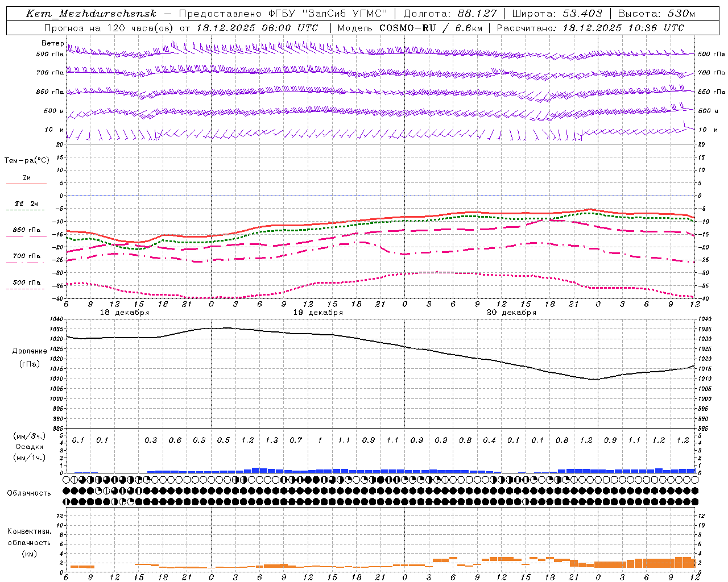The width and height of the screenshot is (728, 582).
Task: Click the Прогноз на 120 часа(ов) text
Action: pos(109,28)
